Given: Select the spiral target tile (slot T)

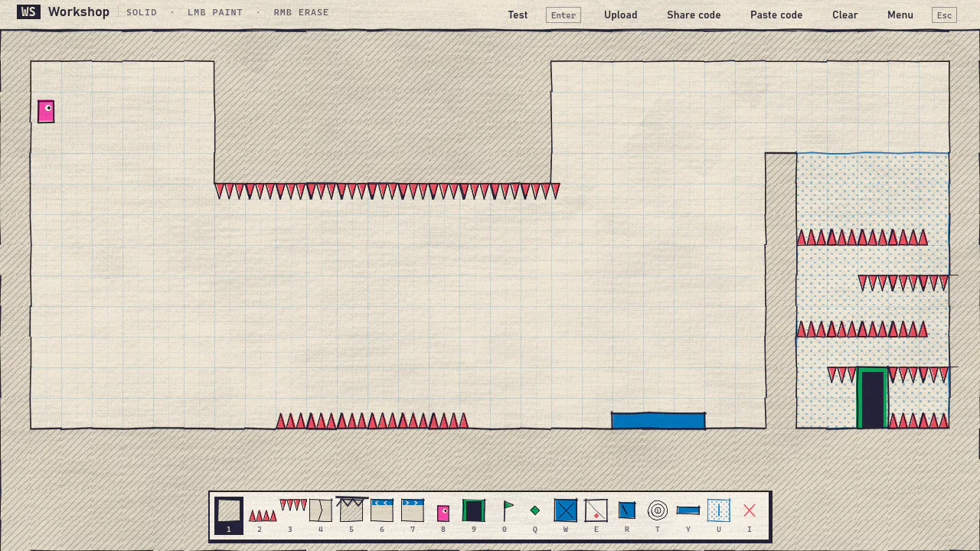Looking at the screenshot, I should tap(658, 510).
